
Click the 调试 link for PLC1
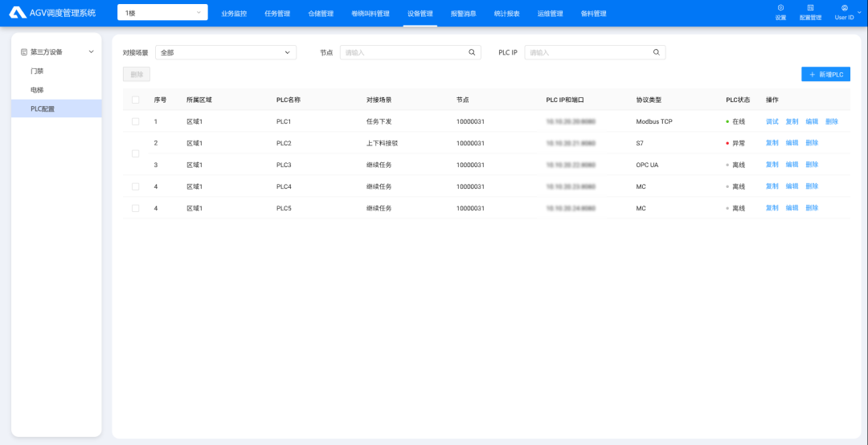pos(772,122)
